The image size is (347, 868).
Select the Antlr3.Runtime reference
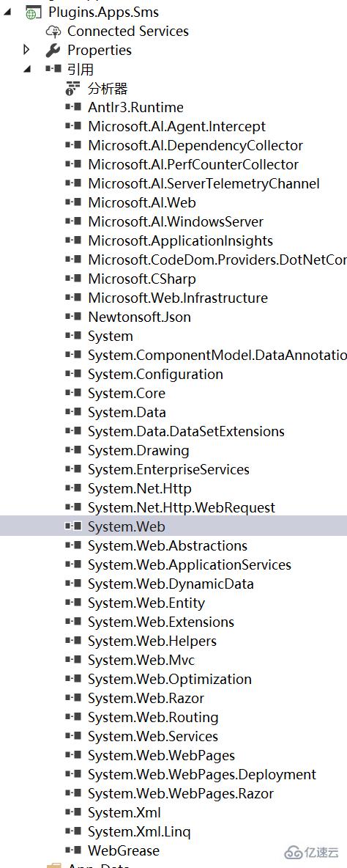(135, 107)
